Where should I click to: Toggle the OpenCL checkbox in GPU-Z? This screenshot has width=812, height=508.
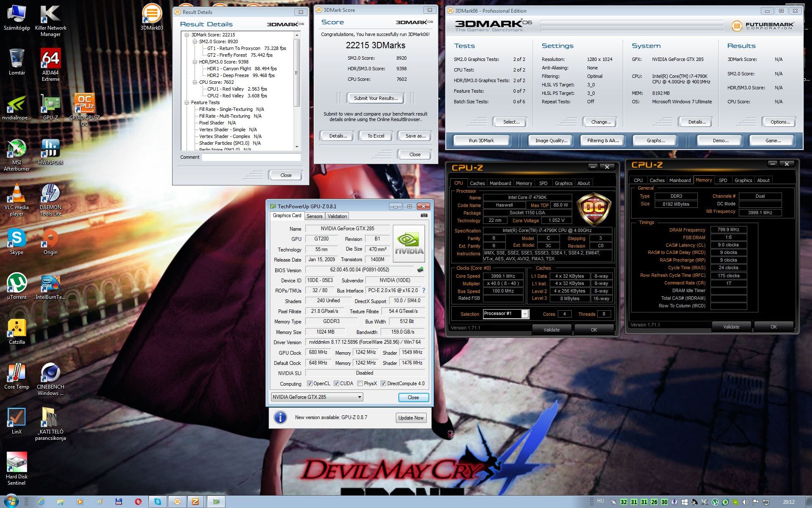(x=310, y=384)
